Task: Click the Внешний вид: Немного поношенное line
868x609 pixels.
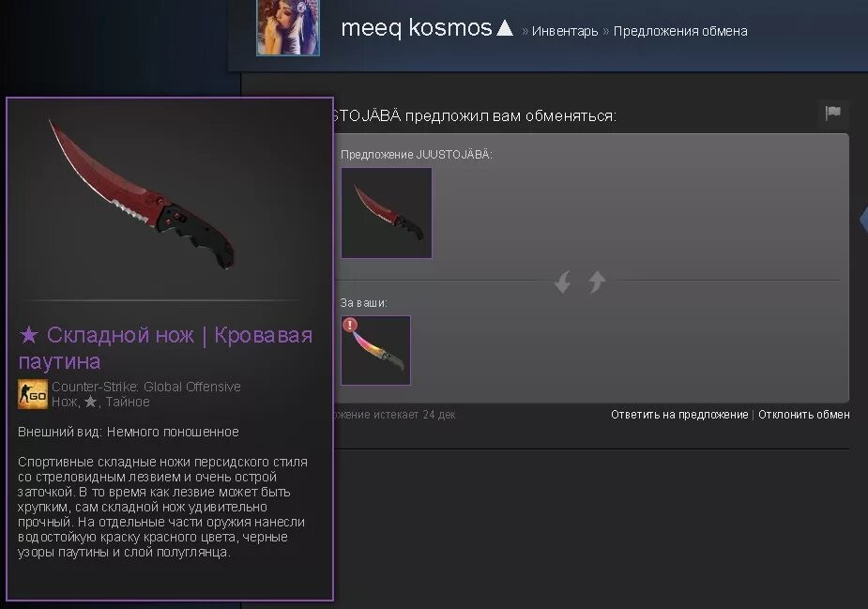Action: [129, 432]
